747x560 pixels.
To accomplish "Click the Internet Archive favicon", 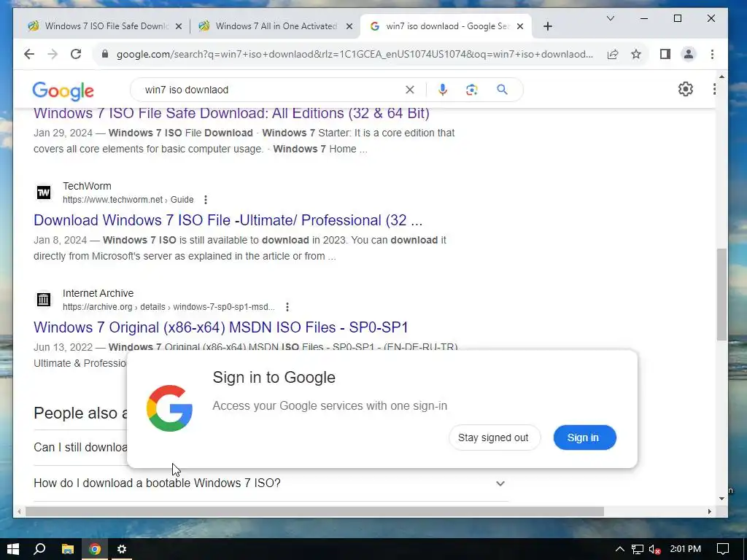I will pyautogui.click(x=44, y=300).
